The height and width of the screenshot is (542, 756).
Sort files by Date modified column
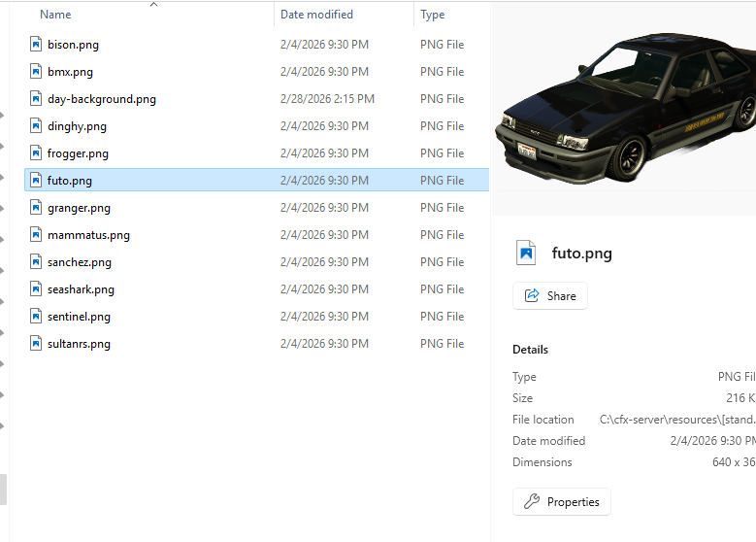tap(316, 15)
